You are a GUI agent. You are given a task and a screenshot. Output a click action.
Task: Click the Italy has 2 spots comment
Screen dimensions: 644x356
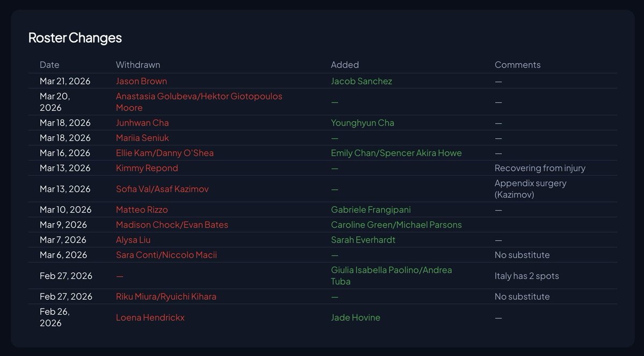(x=526, y=276)
